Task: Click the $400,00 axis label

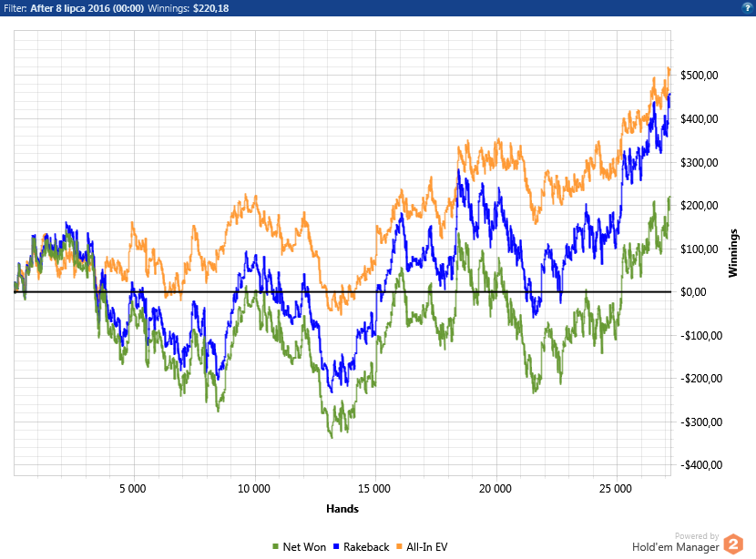Action: tap(700, 119)
